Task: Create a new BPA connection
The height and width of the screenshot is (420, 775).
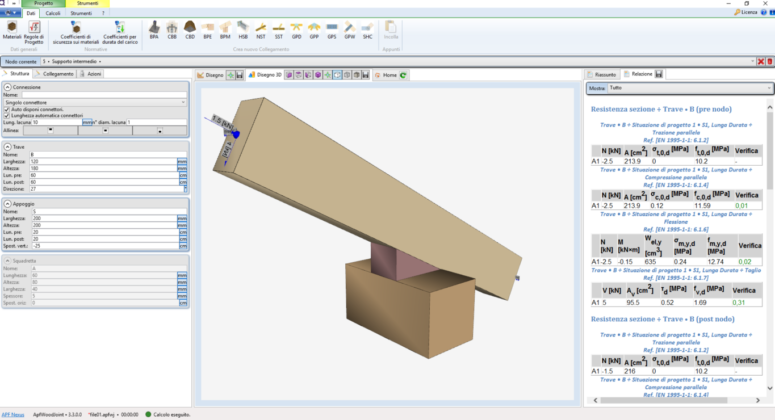Action: [x=154, y=30]
